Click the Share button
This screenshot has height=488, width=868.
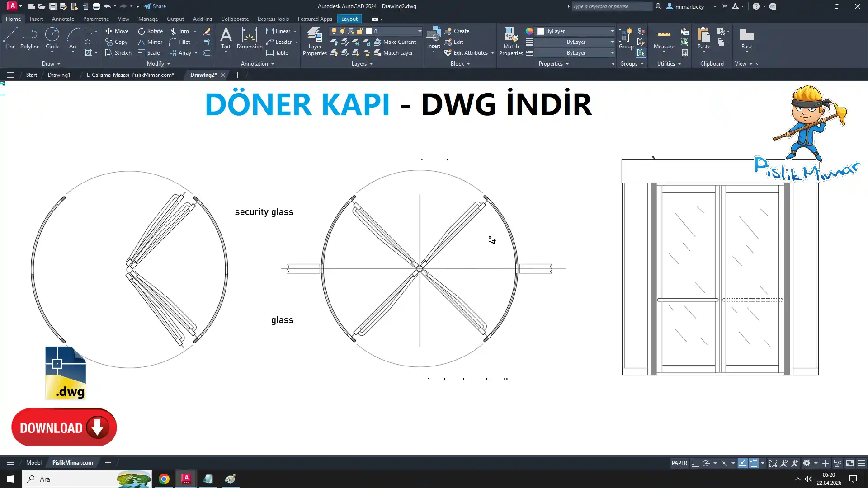pyautogui.click(x=155, y=6)
